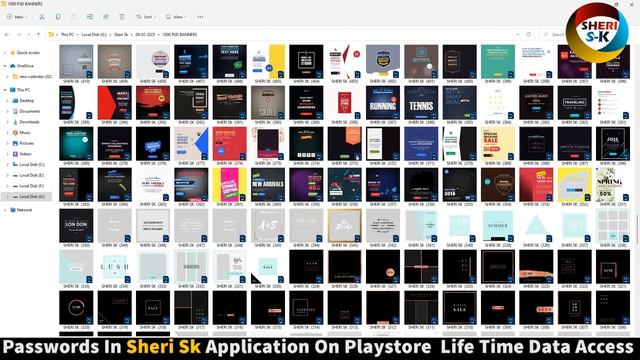This screenshot has height=360, width=640.
Task: Click the Forward navigation arrow
Action: pyautogui.click(x=18, y=35)
